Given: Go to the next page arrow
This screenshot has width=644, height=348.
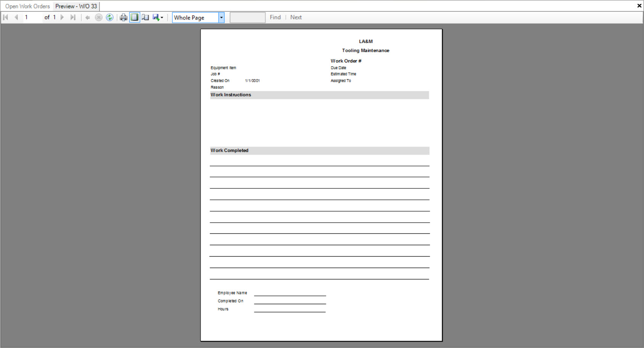Looking at the screenshot, I should click(x=63, y=17).
